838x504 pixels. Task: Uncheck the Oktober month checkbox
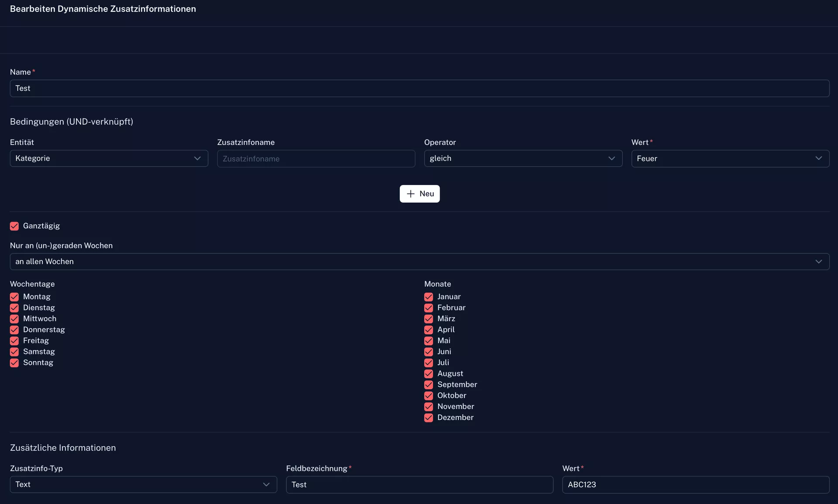429,396
